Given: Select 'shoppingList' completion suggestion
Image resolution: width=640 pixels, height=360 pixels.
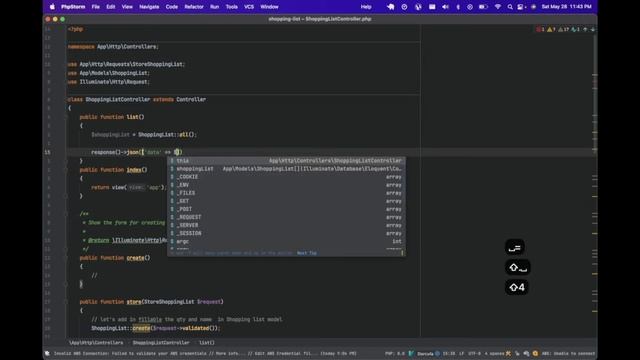Looking at the screenshot, I should tap(286, 169).
